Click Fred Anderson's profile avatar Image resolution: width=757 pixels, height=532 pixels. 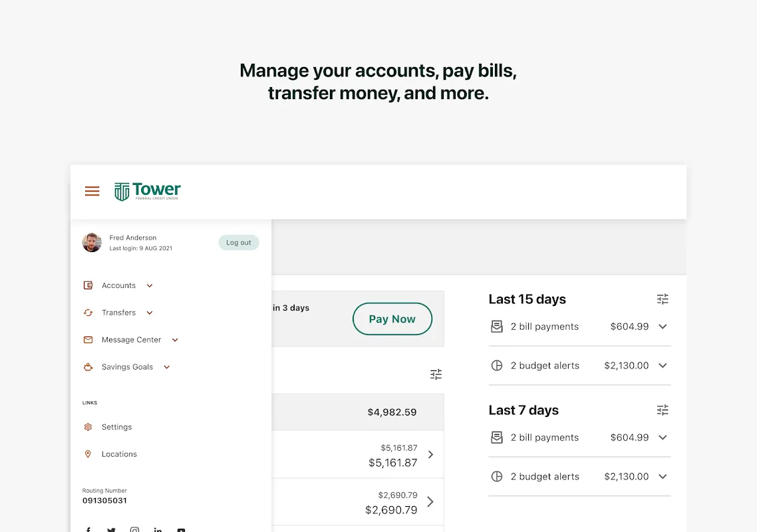(92, 243)
